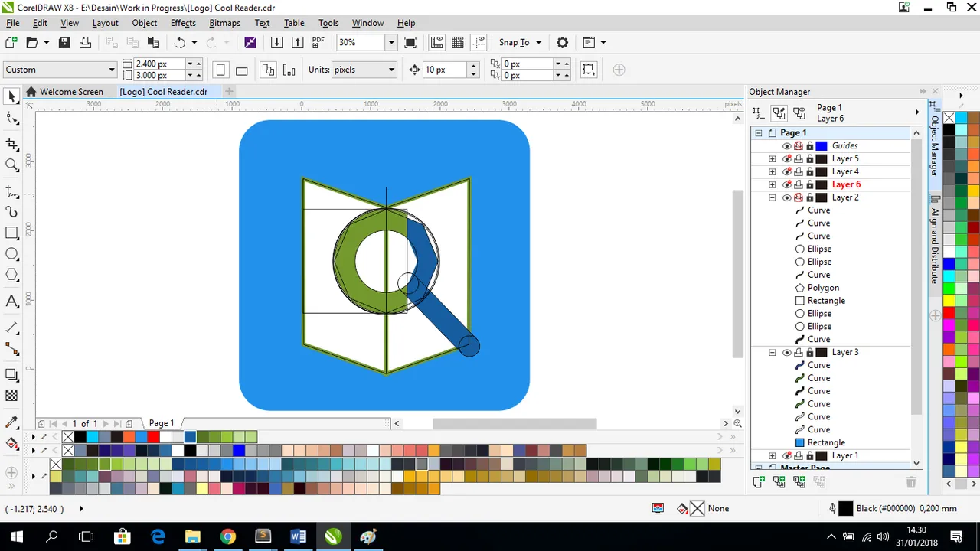Viewport: 980px width, 551px height.
Task: Click the red swatch in document palette
Action: point(153,437)
